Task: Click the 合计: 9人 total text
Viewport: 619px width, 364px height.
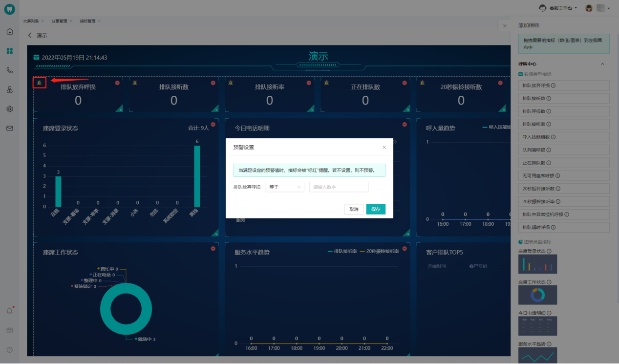Action: coord(198,128)
